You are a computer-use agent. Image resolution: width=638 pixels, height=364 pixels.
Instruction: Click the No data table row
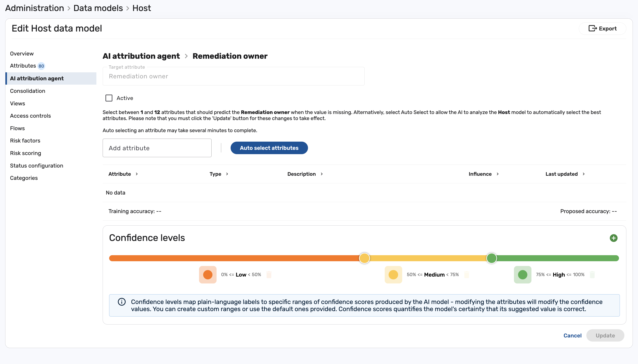coord(364,193)
